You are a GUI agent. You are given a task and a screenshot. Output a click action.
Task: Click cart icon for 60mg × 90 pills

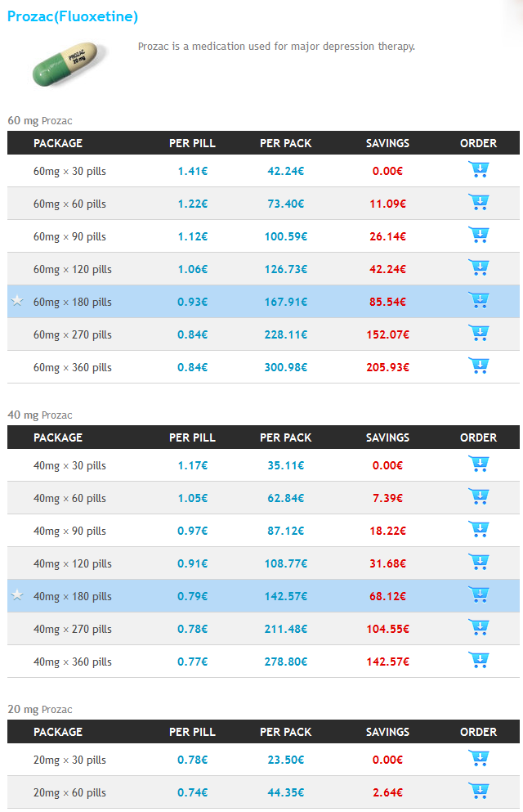point(479,236)
